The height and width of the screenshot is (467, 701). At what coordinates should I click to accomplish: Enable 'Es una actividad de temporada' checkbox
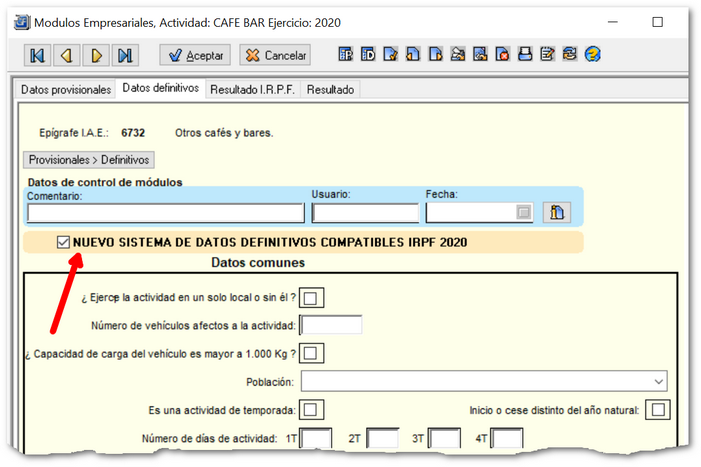tap(313, 410)
